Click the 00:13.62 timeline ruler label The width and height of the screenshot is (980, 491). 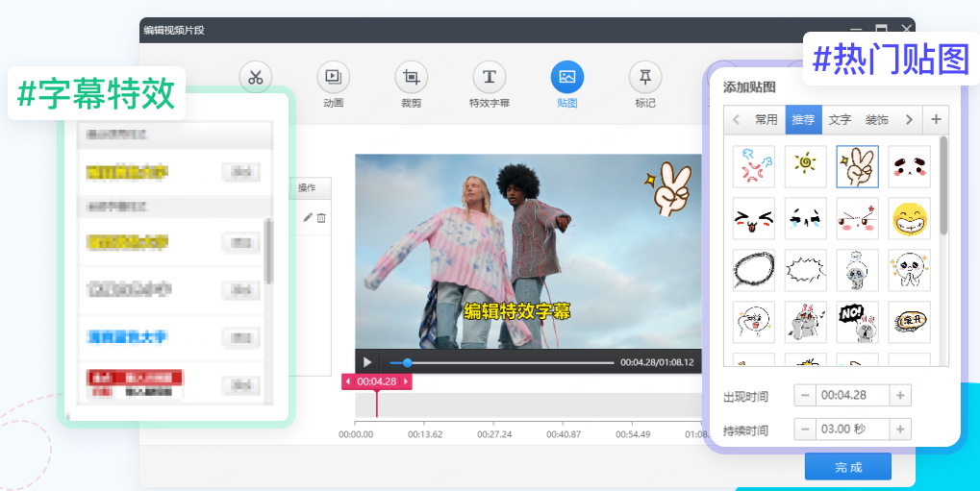(x=425, y=434)
